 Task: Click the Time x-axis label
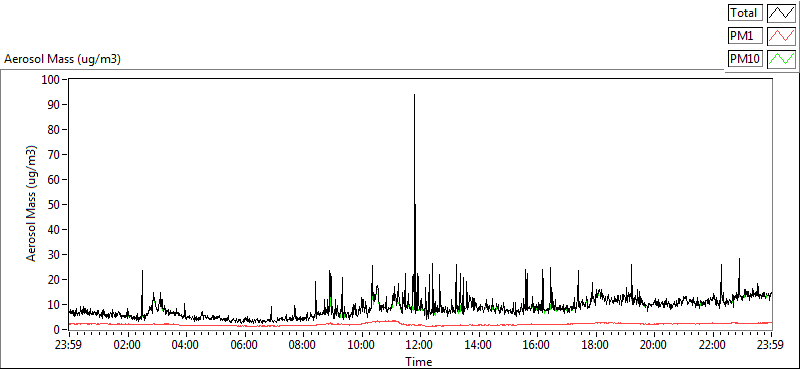(419, 362)
